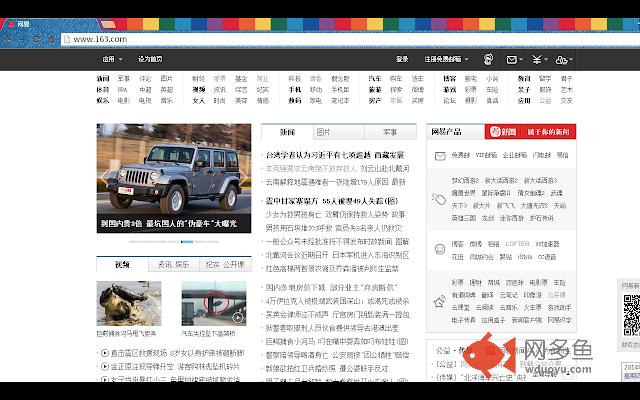Open the cloud icon menu in the dark header bar

click(564, 60)
